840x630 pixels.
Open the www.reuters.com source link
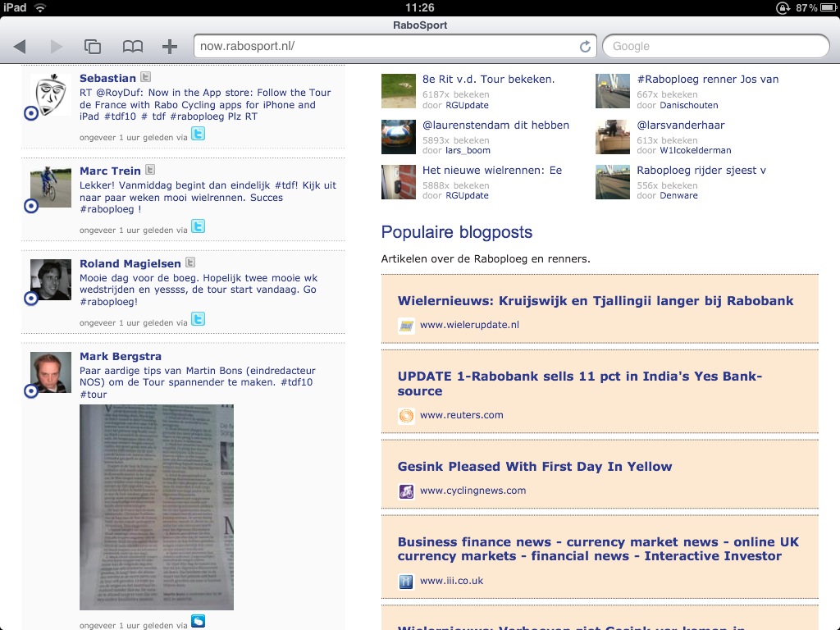461,415
